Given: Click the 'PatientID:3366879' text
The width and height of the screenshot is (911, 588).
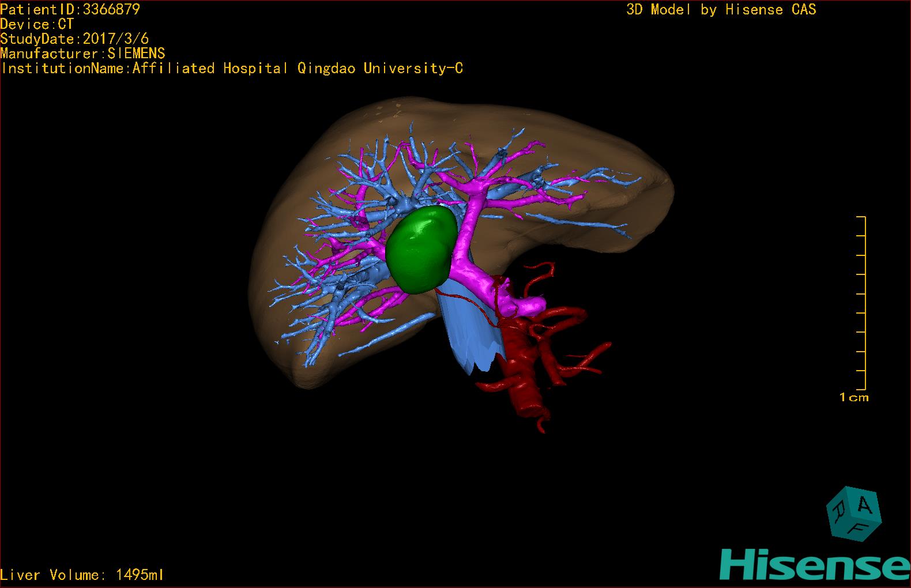Looking at the screenshot, I should click(70, 9).
